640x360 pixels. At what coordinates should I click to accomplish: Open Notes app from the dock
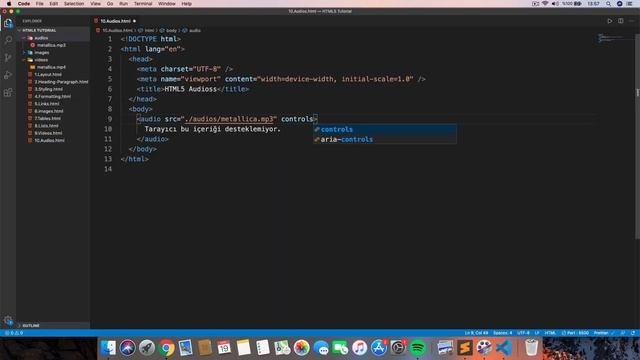pos(243,348)
